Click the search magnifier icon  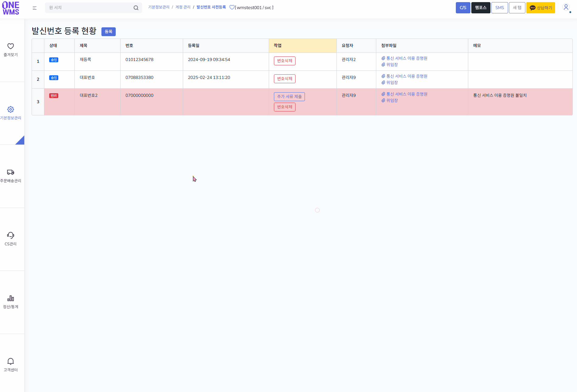pyautogui.click(x=136, y=8)
